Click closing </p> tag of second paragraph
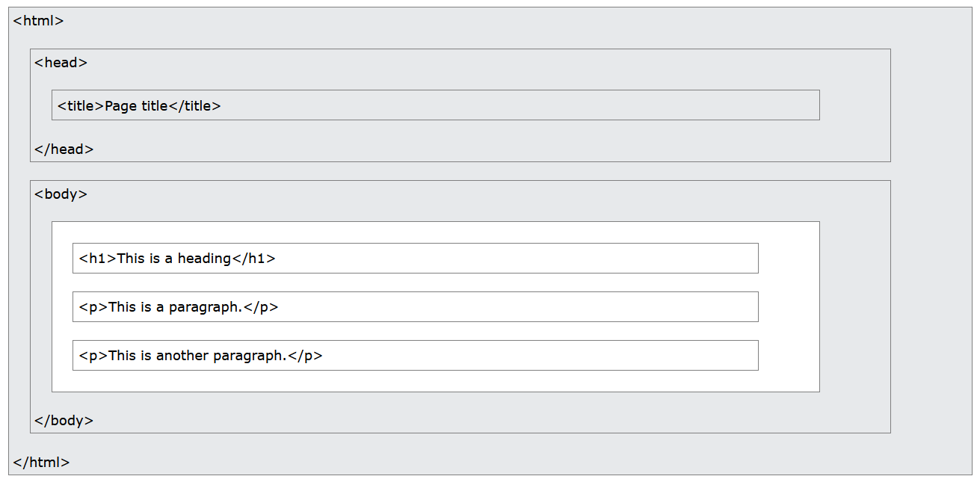 click(x=305, y=356)
